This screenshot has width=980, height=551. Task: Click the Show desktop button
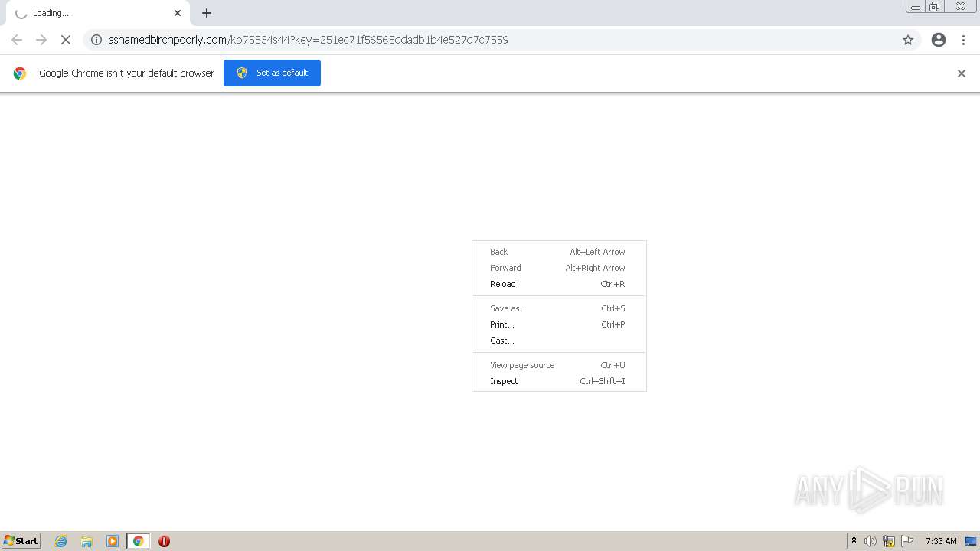pyautogui.click(x=971, y=541)
